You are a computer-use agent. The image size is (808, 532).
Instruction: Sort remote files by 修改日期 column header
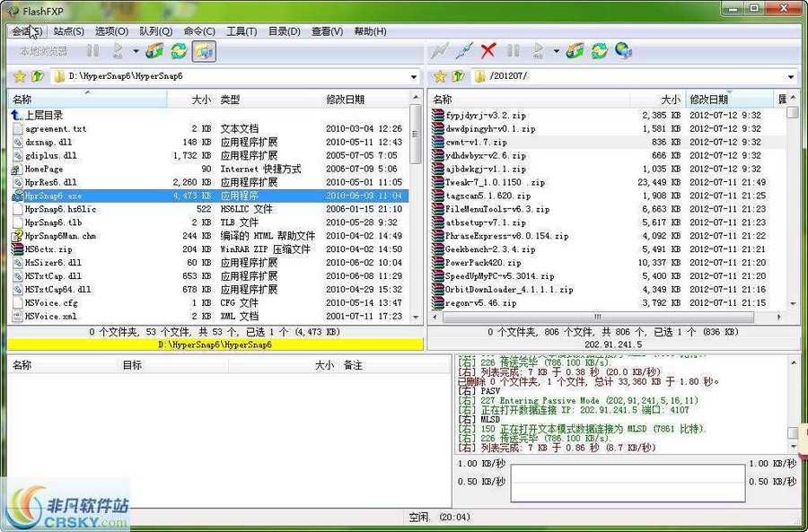tap(729, 100)
